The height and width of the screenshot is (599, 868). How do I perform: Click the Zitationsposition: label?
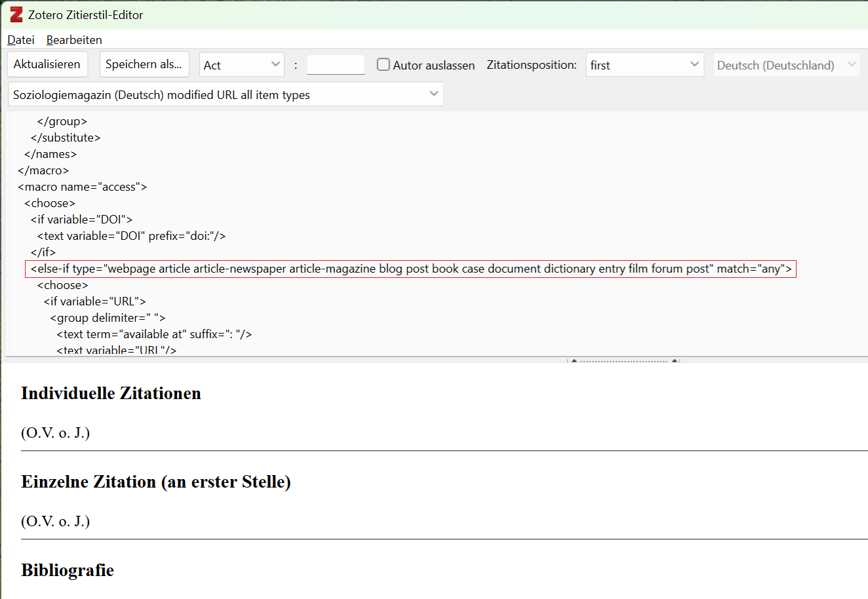pyautogui.click(x=532, y=65)
